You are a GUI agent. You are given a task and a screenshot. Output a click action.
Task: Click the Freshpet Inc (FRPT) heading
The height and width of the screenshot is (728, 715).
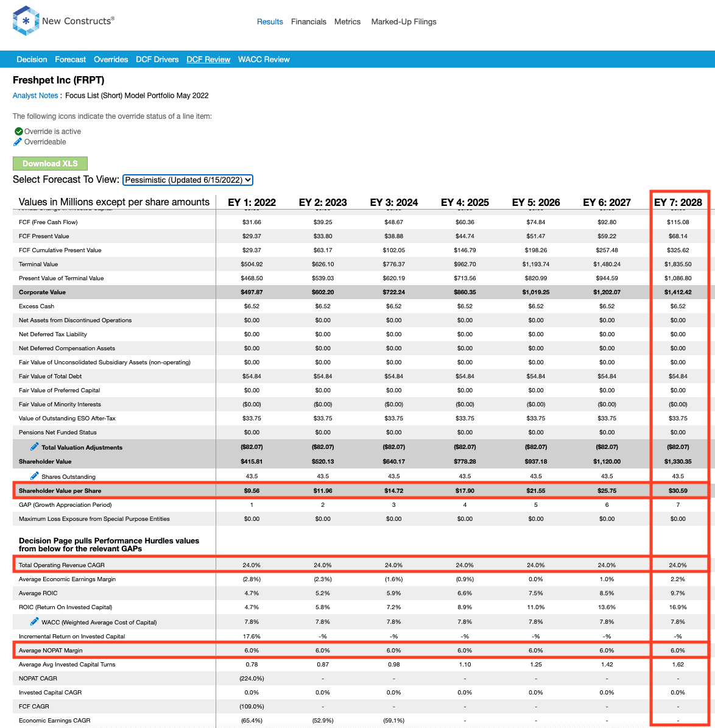58,80
